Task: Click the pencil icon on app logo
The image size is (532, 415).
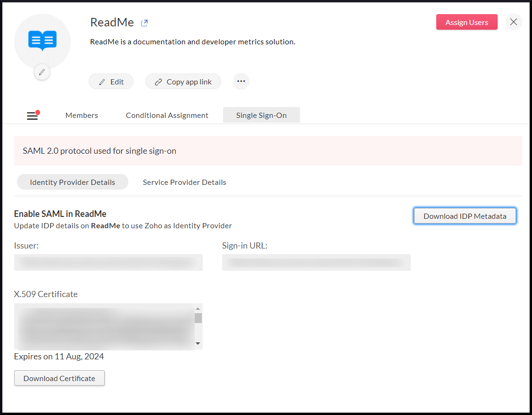Action: coord(42,72)
